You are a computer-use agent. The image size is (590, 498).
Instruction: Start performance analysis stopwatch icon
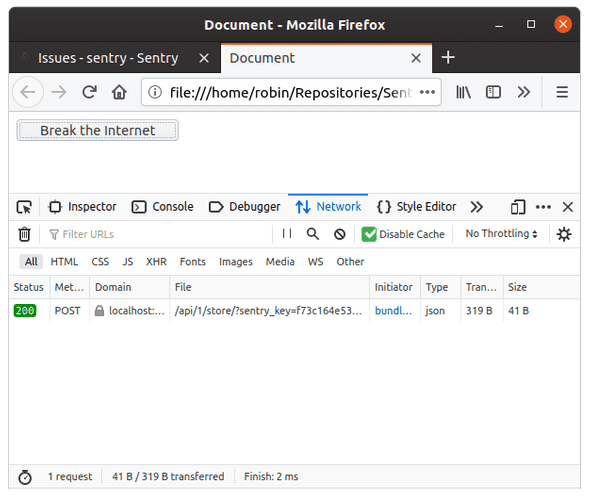pyautogui.click(x=25, y=477)
